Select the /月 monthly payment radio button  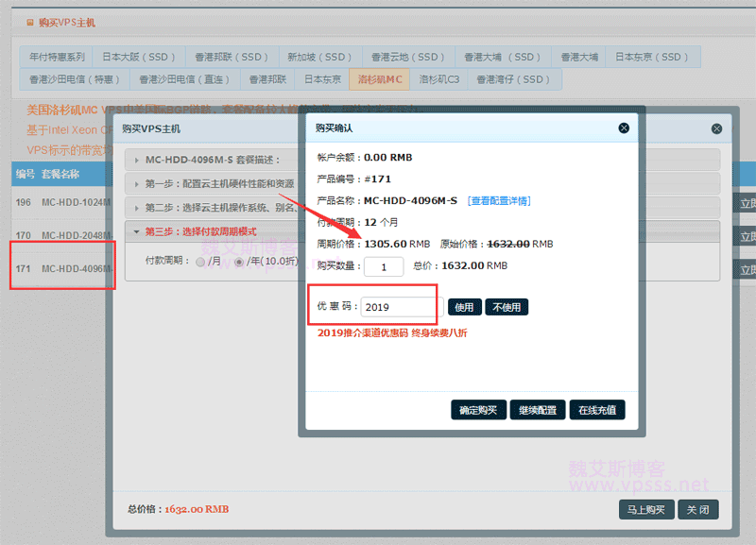(199, 262)
